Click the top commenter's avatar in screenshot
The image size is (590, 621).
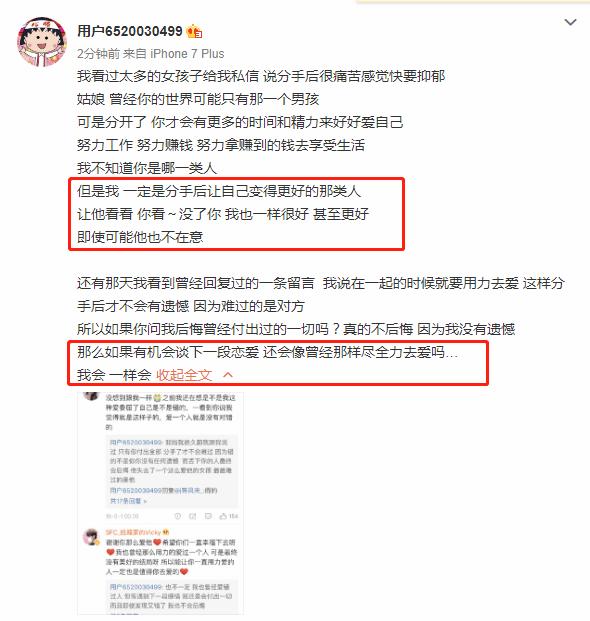click(91, 395)
